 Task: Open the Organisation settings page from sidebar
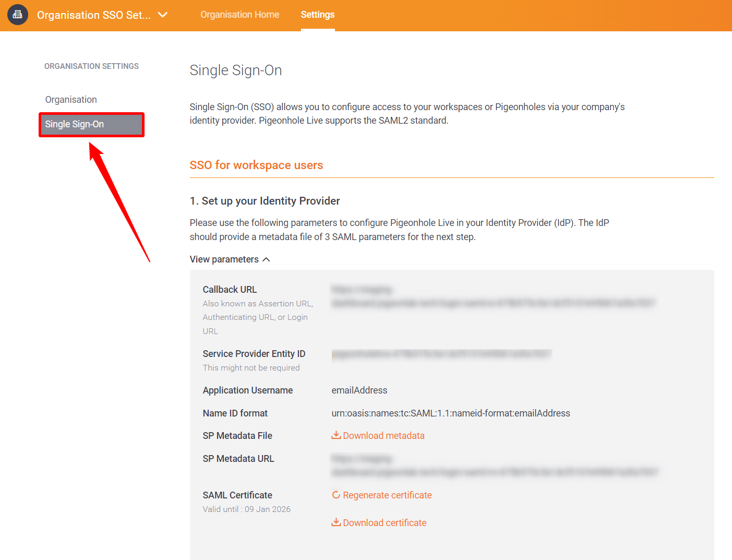click(71, 99)
